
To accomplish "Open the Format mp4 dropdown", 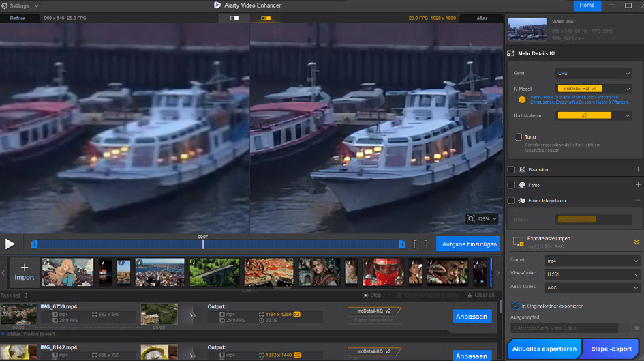I will click(x=593, y=261).
